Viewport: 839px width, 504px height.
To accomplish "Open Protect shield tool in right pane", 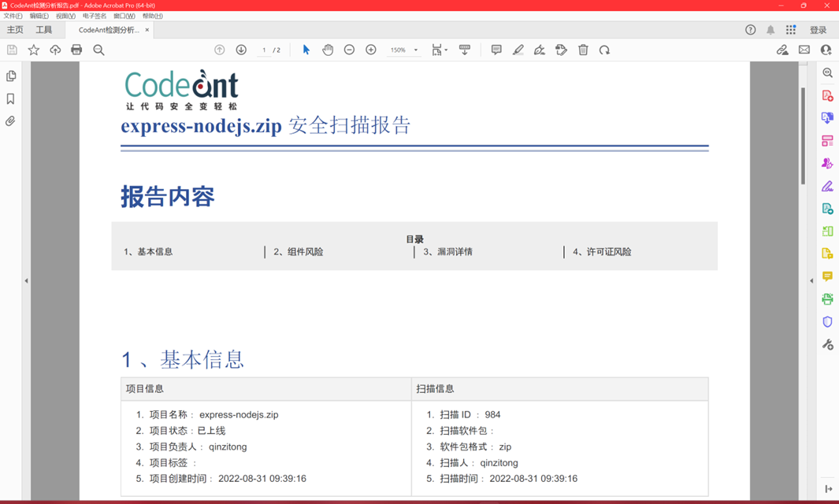I will (828, 321).
